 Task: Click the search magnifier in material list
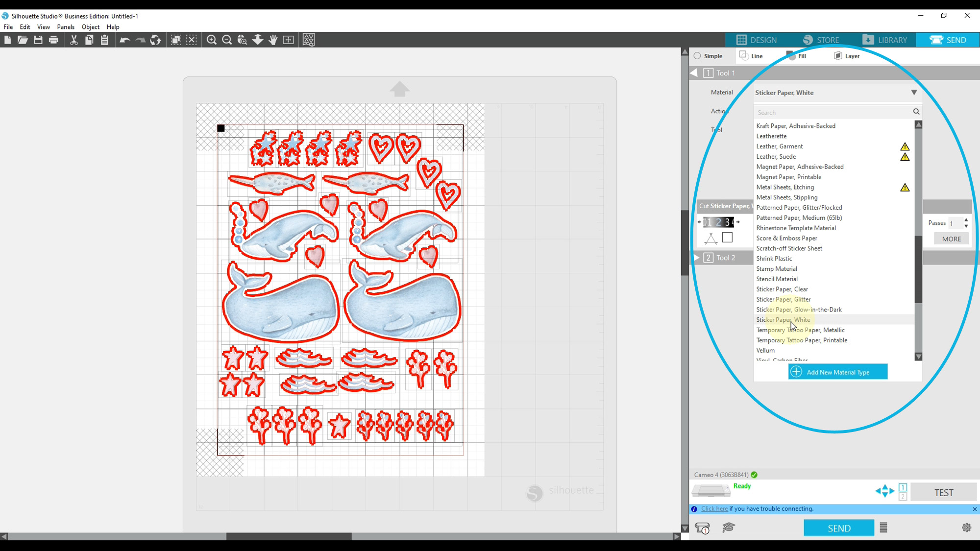(x=916, y=112)
